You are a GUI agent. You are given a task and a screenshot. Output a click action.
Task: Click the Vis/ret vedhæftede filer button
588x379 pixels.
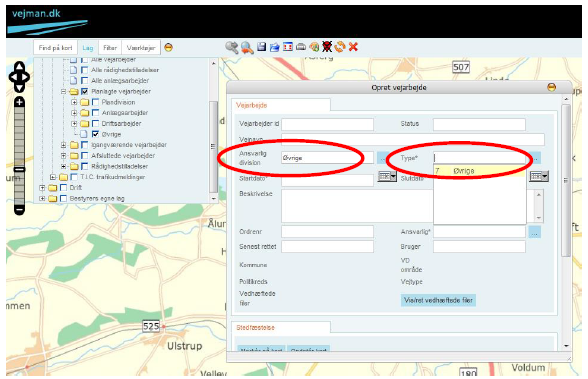click(438, 300)
